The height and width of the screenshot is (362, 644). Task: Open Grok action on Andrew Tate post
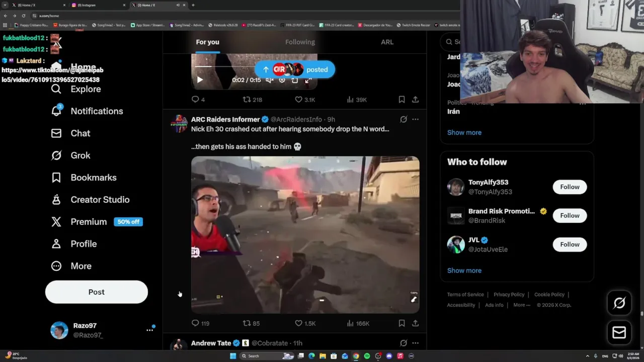[x=403, y=343]
